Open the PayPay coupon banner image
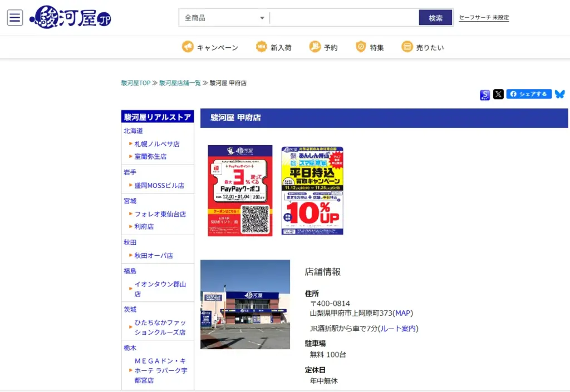 [240, 191]
